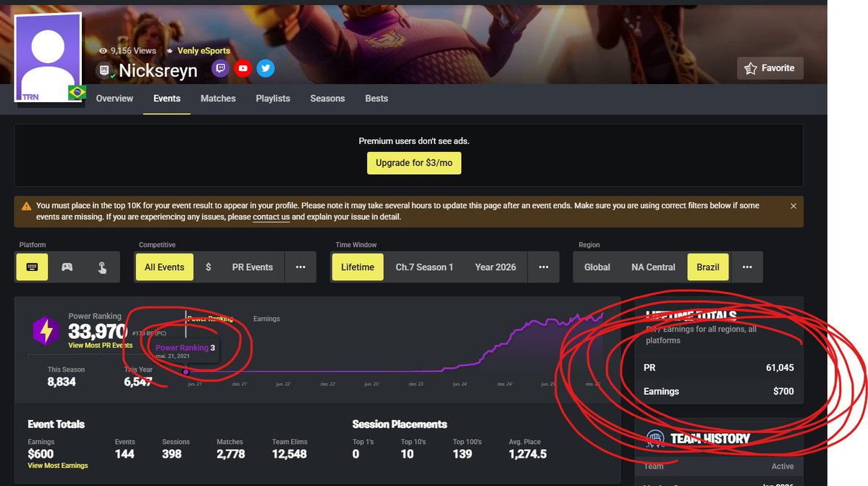Select Ch.7 Season 1 time window

tap(424, 267)
